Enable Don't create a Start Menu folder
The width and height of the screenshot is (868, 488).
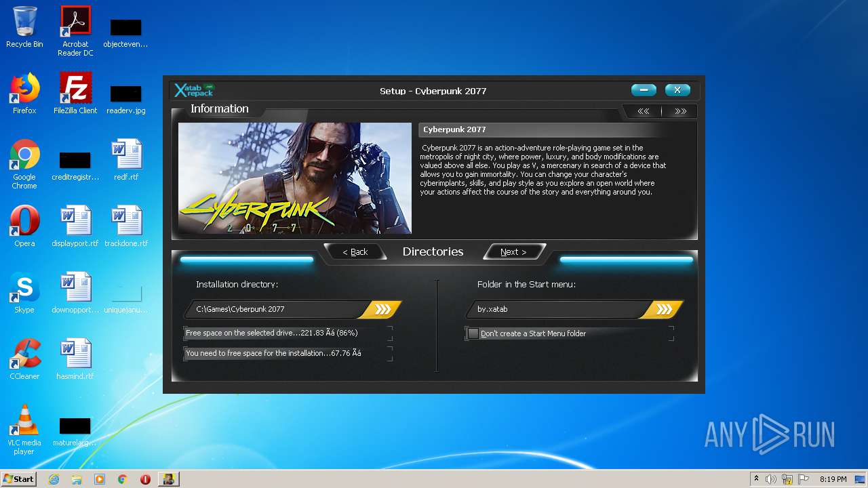pos(473,333)
